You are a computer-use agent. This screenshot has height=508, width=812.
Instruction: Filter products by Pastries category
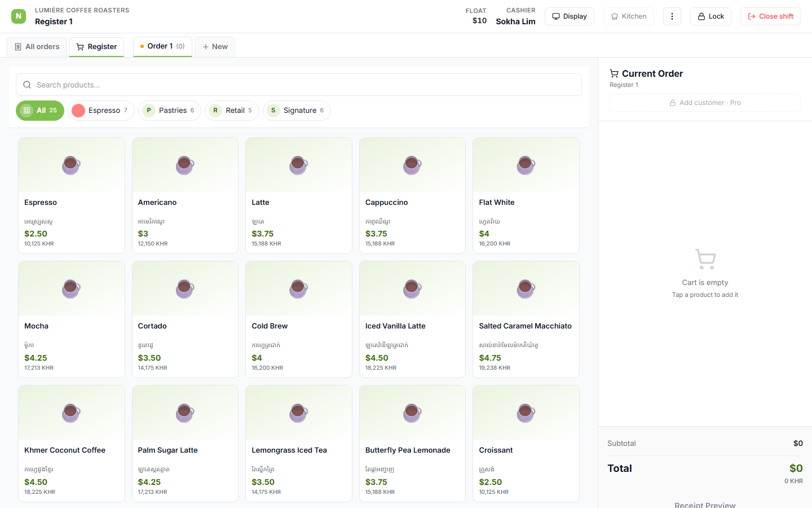point(170,111)
